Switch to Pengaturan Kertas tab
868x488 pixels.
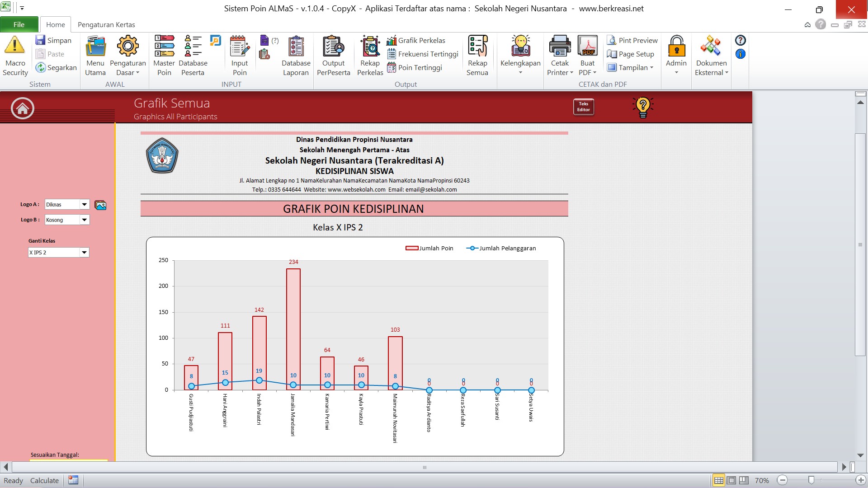(106, 24)
